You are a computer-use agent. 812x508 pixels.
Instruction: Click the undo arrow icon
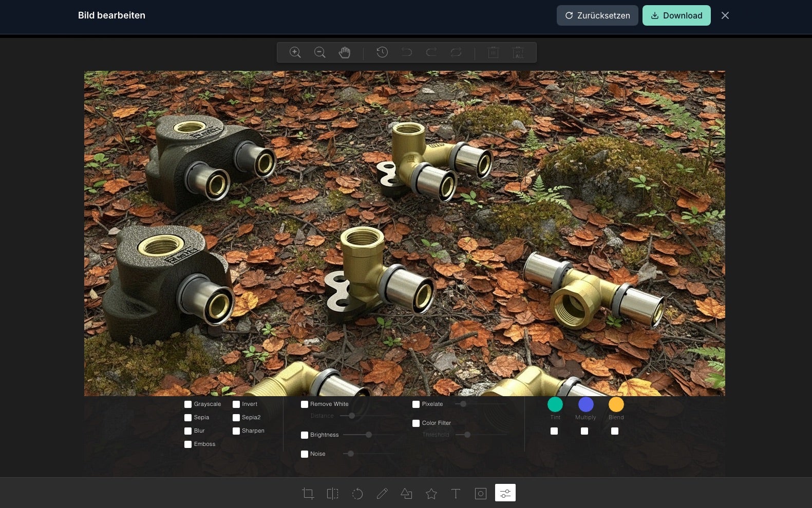[x=407, y=52]
